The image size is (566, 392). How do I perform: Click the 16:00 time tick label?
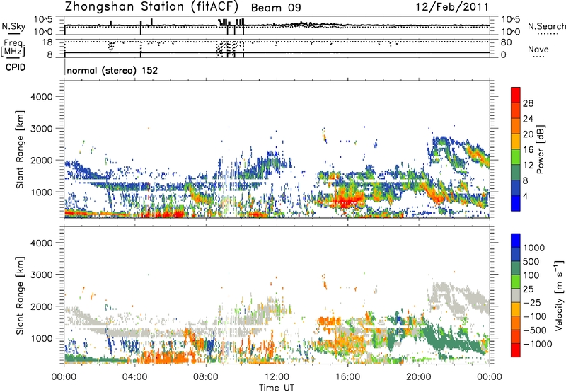[x=347, y=377]
